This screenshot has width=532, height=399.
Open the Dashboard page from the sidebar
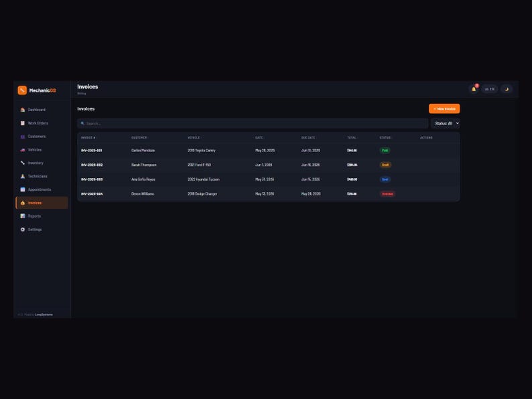pos(42,110)
